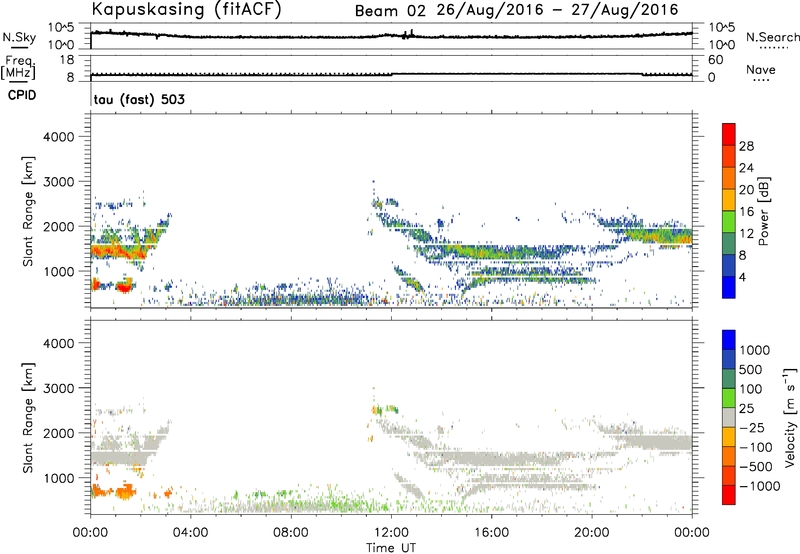This screenshot has width=800, height=554.
Task: Click the 16 tick on Power color bar
Action: [x=746, y=211]
